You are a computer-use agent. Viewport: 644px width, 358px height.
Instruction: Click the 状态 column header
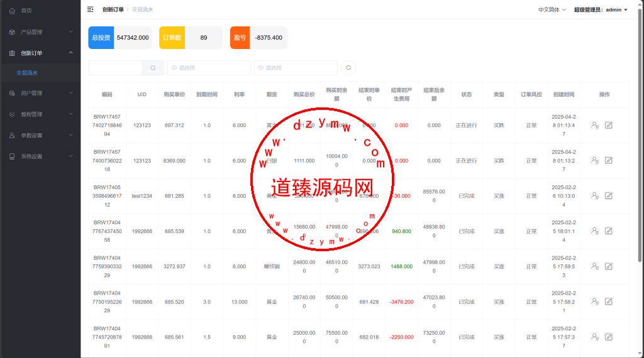(467, 94)
